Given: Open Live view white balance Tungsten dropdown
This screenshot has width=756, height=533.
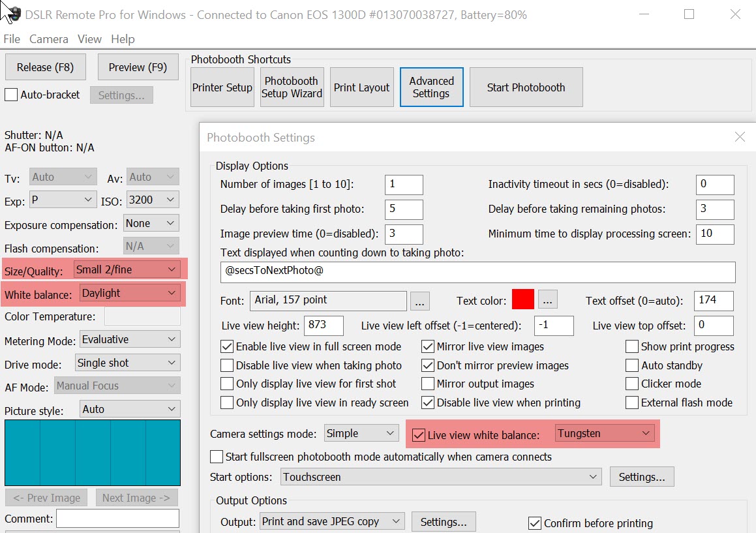Looking at the screenshot, I should click(604, 434).
